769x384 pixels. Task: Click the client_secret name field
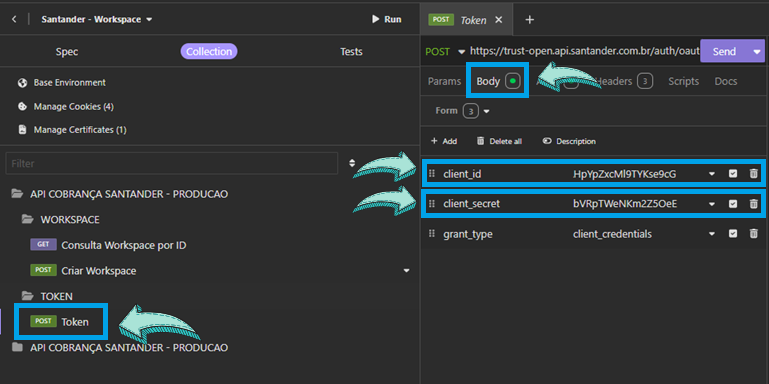[471, 204]
